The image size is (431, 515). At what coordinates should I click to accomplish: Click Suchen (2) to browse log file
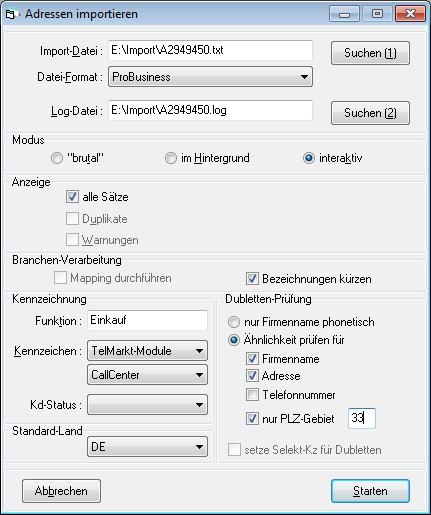tap(370, 113)
